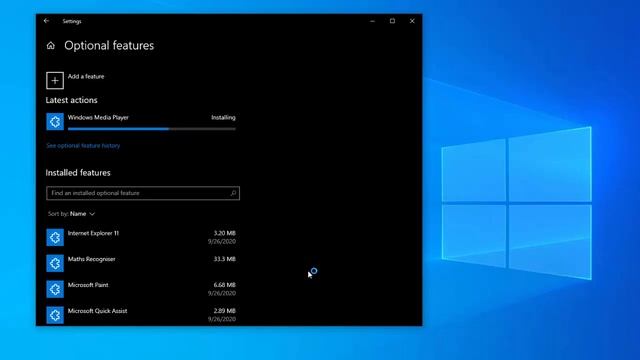Focus the Find an installed optional feature box
This screenshot has width=640, height=360.
[143, 193]
